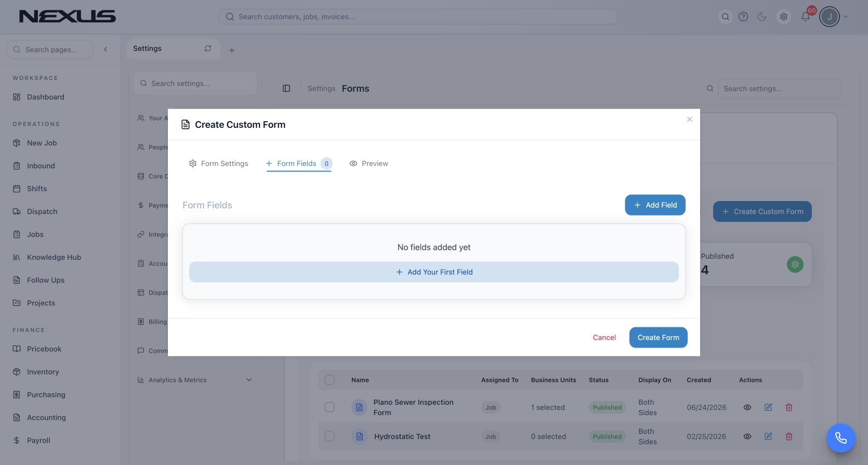Image resolution: width=868 pixels, height=465 pixels.
Task: Switch to the Form Settings tab
Action: coord(218,164)
